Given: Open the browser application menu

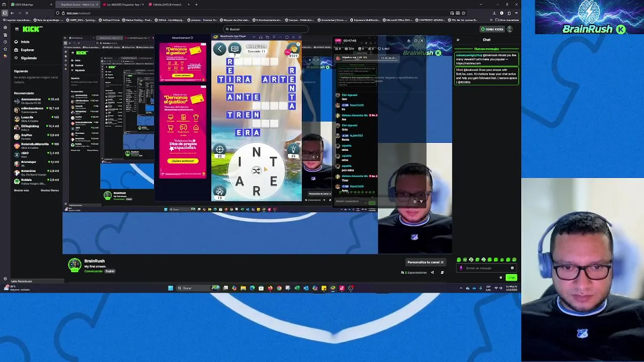Looking at the screenshot, I should coord(516,13).
